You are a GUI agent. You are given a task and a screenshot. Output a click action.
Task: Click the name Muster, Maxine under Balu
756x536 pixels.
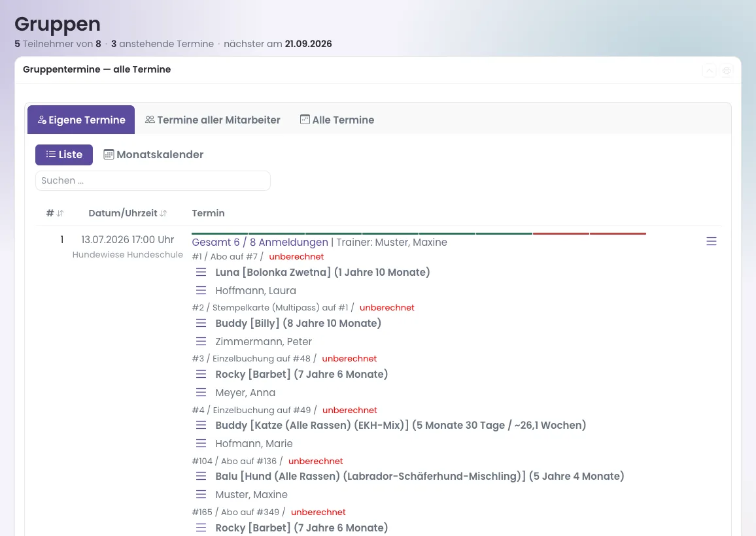coord(251,495)
